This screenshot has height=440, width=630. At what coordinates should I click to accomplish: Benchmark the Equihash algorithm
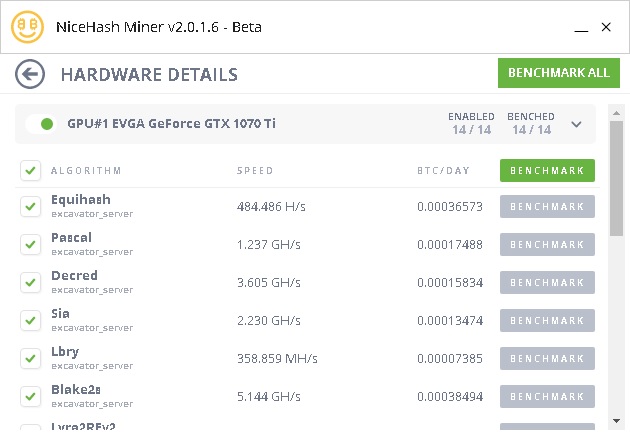(x=547, y=207)
